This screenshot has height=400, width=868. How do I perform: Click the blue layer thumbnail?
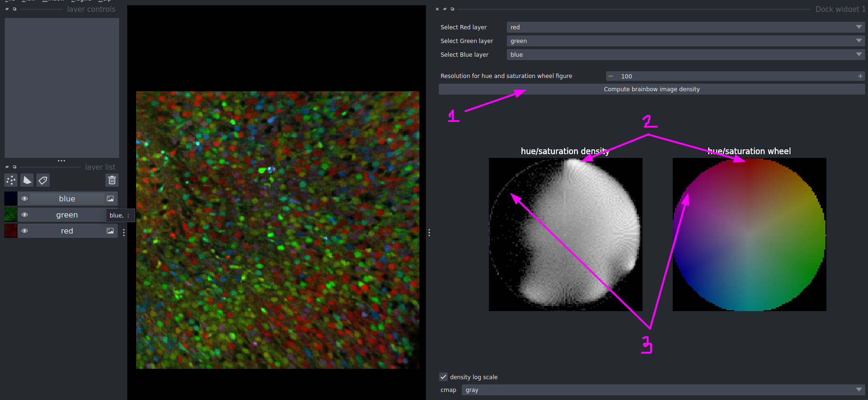coord(11,199)
